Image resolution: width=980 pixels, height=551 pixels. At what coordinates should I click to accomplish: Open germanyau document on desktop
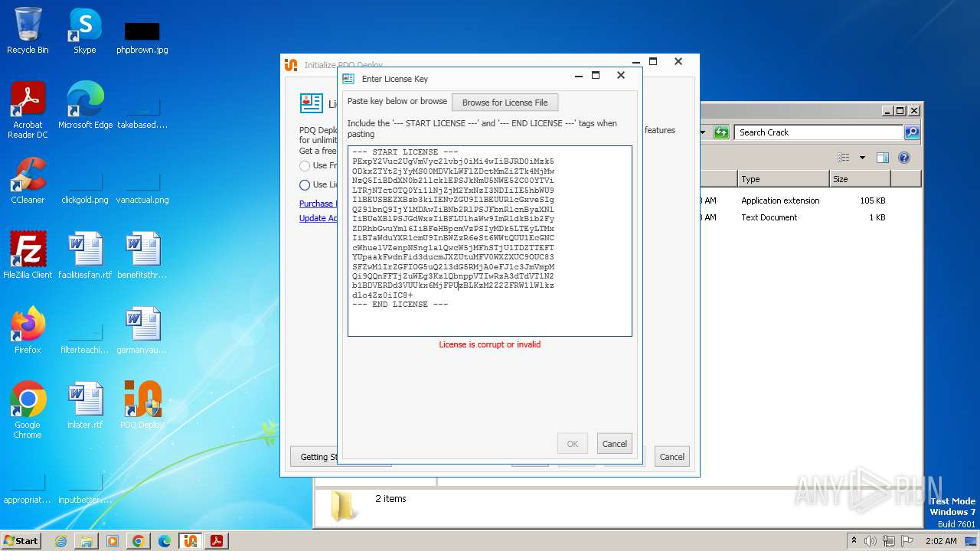click(142, 331)
